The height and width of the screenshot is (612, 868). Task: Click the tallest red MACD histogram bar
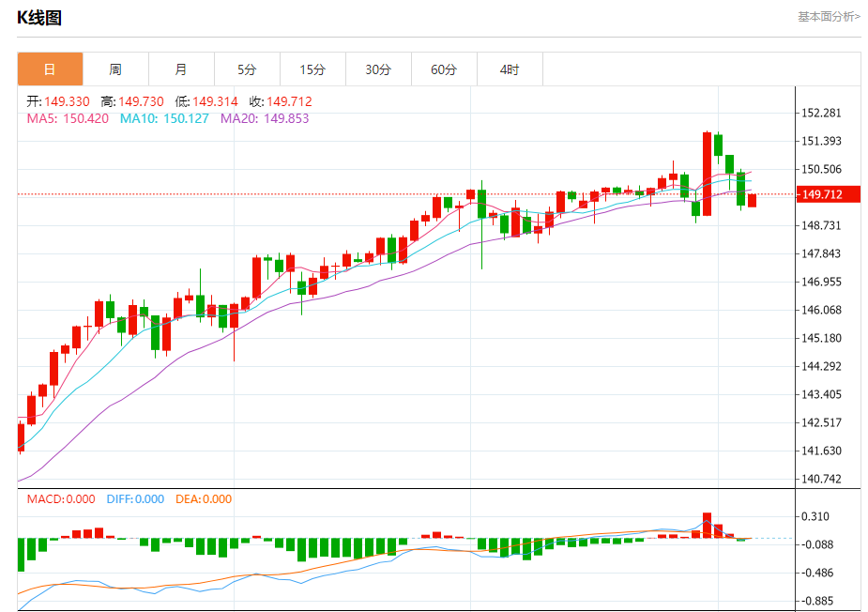707,525
